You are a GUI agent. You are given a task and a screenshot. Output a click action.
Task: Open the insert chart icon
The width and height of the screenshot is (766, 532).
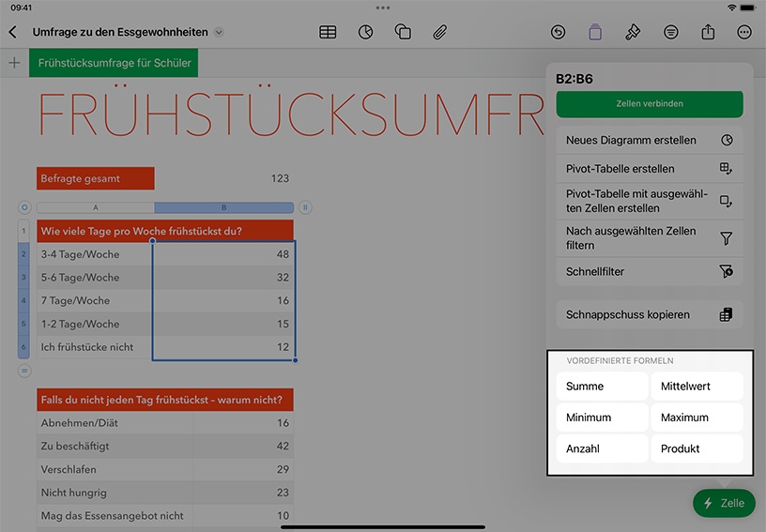tap(365, 32)
